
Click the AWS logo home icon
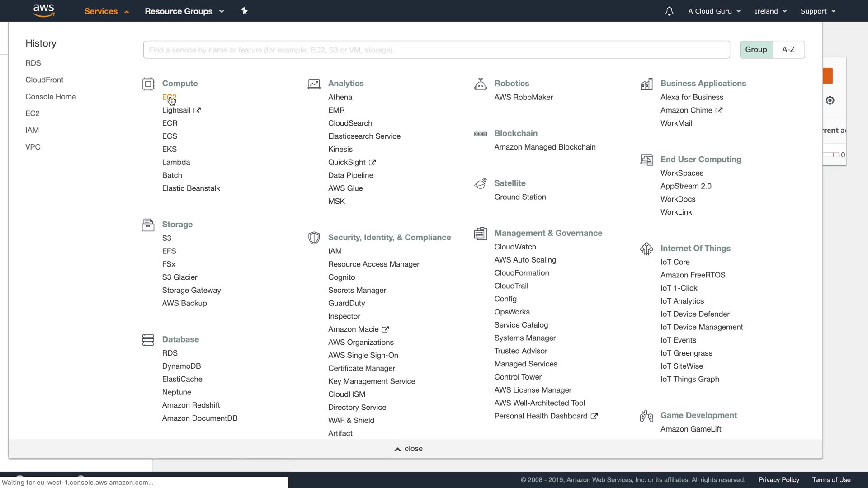click(x=44, y=11)
